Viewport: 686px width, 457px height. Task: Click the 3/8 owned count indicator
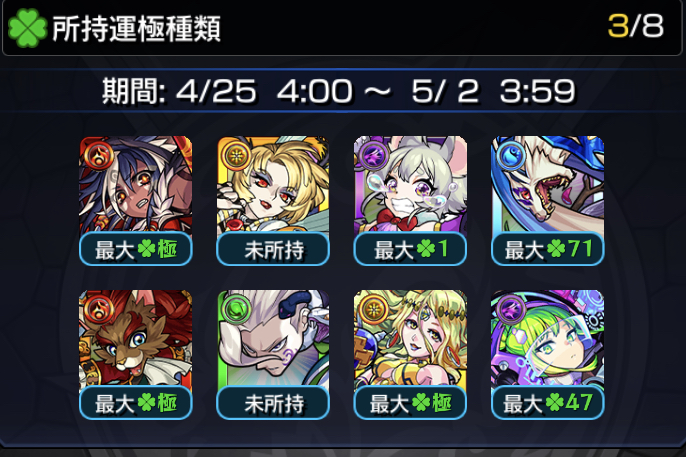point(636,26)
